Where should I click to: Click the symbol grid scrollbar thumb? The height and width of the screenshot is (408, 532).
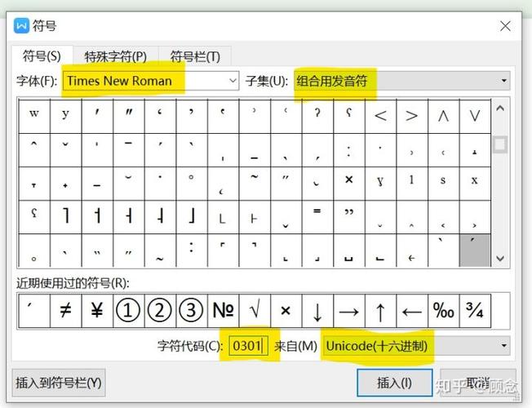point(500,145)
